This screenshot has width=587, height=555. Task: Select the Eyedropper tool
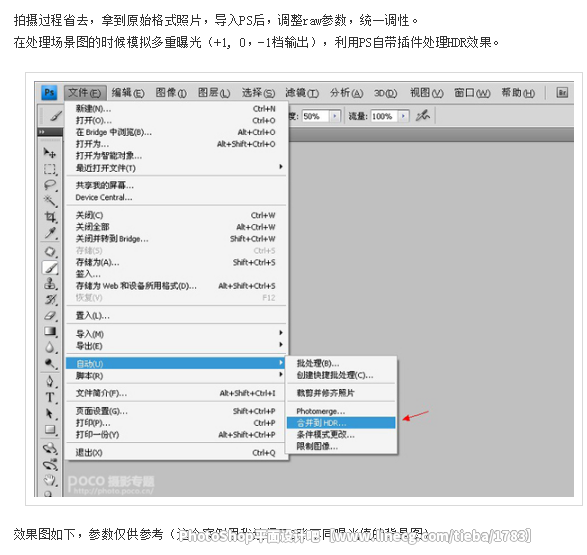[x=50, y=233]
